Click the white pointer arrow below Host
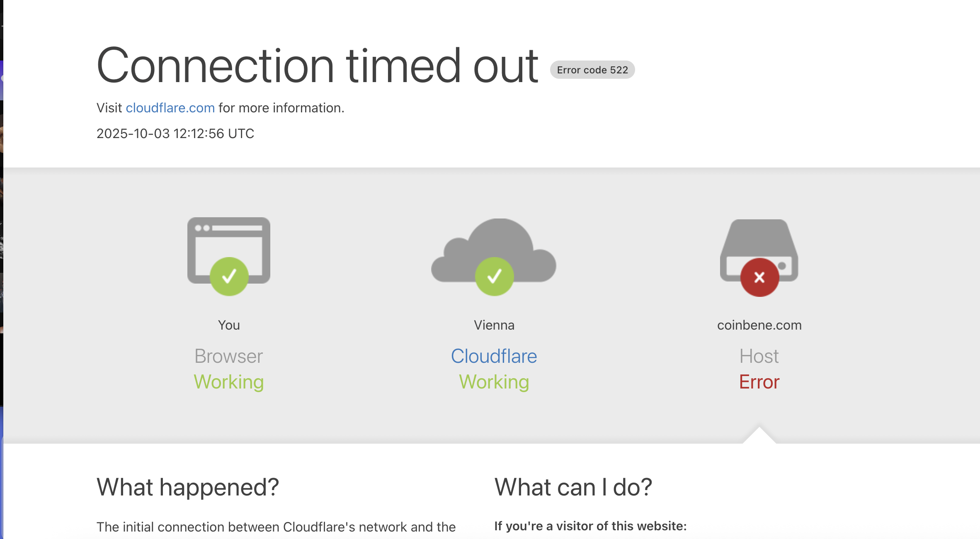The height and width of the screenshot is (539, 980). (759, 436)
